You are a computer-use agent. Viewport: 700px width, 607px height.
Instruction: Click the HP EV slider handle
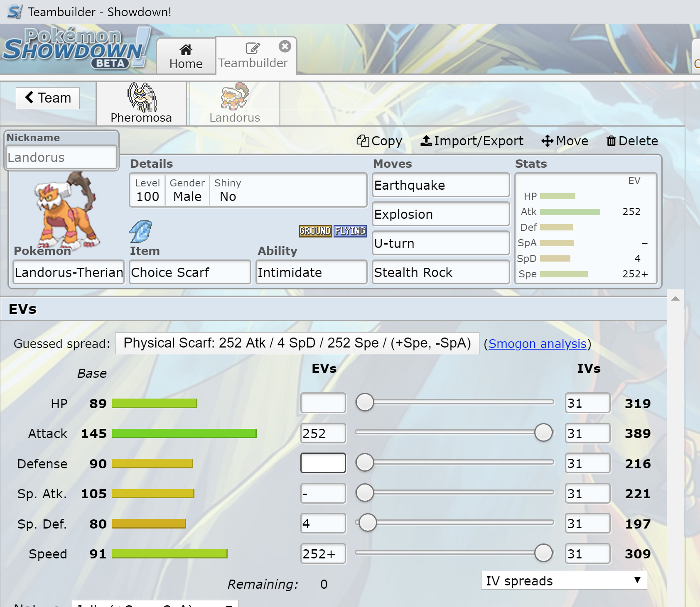pyautogui.click(x=365, y=402)
